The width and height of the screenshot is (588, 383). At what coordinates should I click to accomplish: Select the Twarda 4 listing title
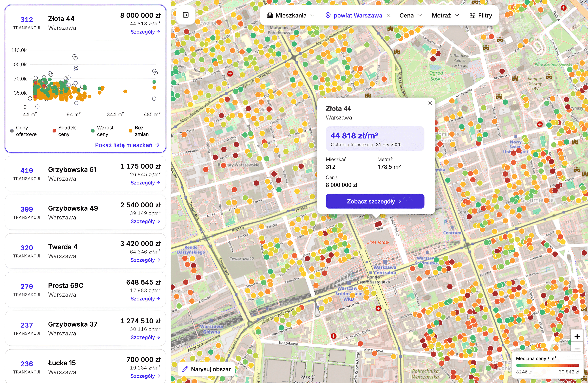click(63, 247)
